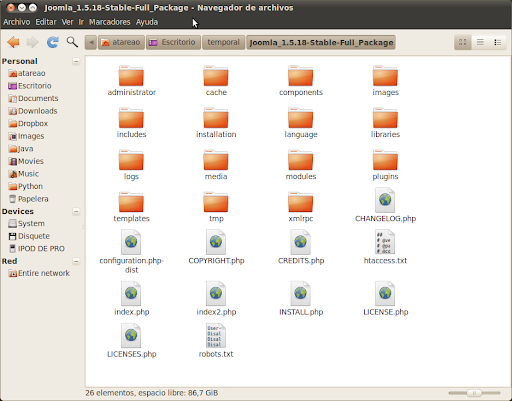The height and width of the screenshot is (401, 512).
Task: Select the configuration.php-dist file
Action: [131, 252]
